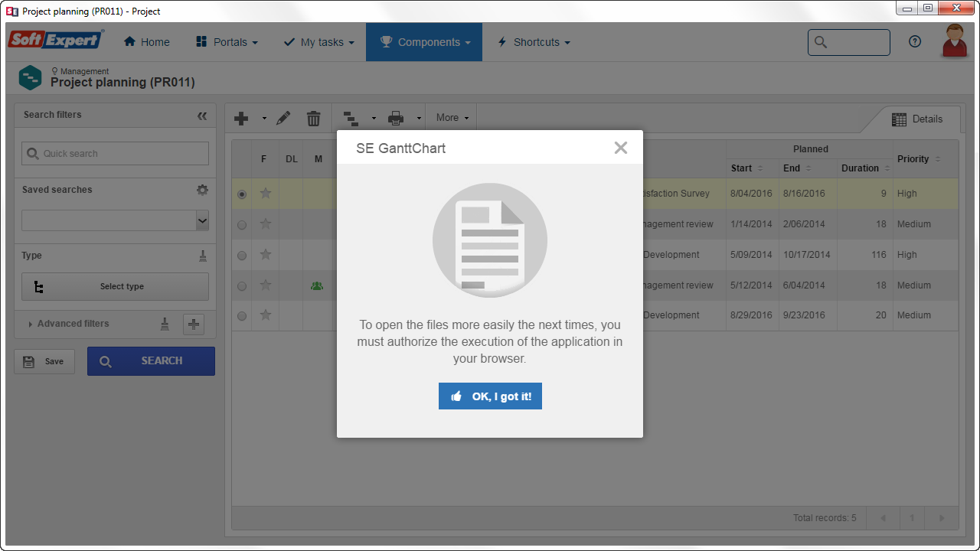Click the project structure hierarchy icon
Screen dimensions: 980x551
[x=351, y=118]
